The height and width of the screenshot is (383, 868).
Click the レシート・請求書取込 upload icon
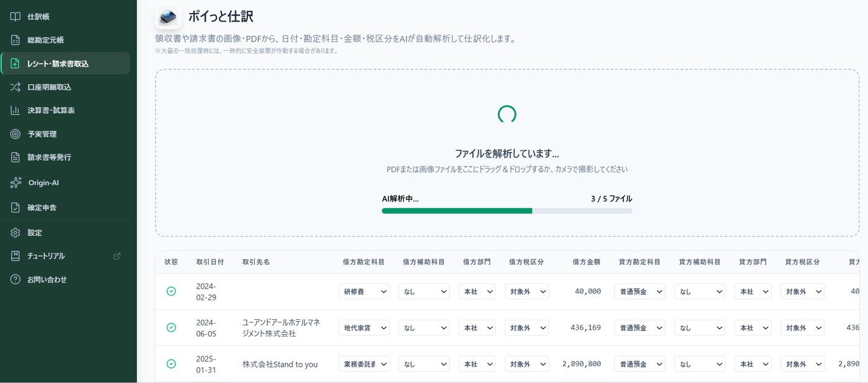(15, 63)
